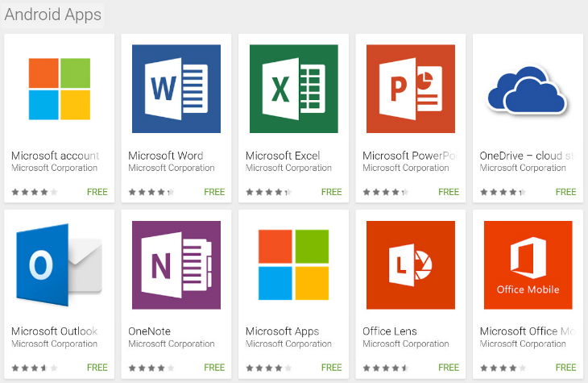The height and width of the screenshot is (383, 588).
Task: Click the 'Office Lens' title
Action: (x=390, y=331)
